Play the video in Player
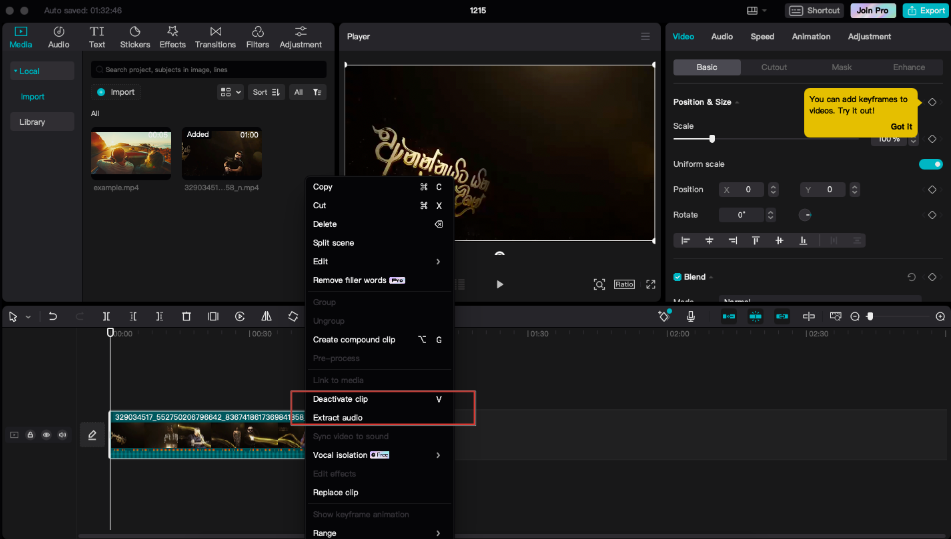 (x=499, y=284)
